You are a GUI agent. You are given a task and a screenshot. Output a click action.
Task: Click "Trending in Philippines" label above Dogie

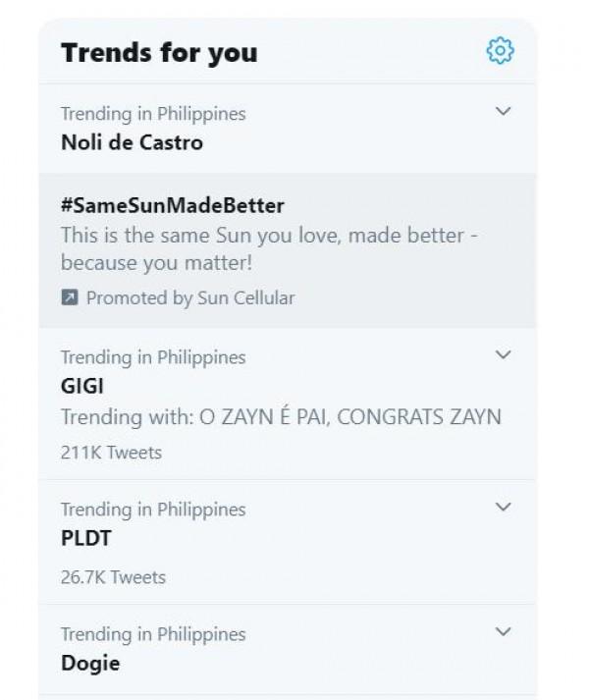[x=153, y=634]
